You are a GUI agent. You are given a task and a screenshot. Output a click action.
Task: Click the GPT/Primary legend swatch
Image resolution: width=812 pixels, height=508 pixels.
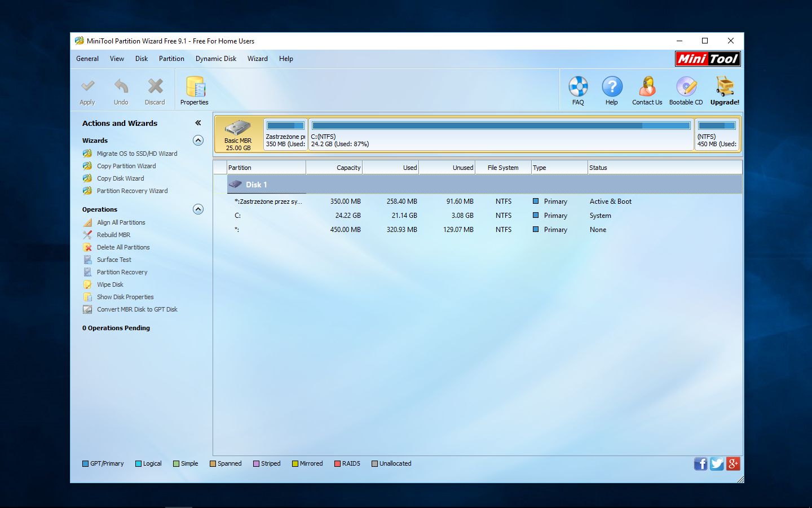coord(86,464)
